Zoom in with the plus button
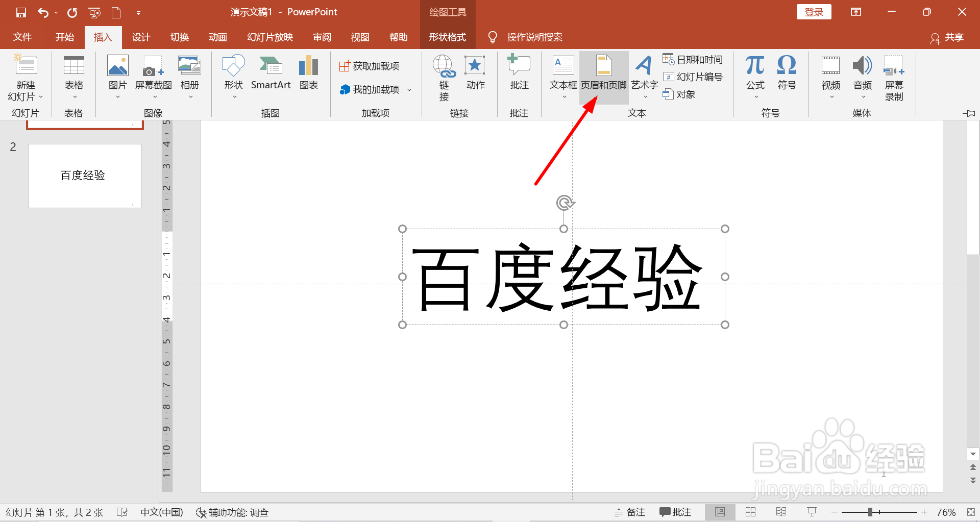The height and width of the screenshot is (522, 980). pos(924,512)
